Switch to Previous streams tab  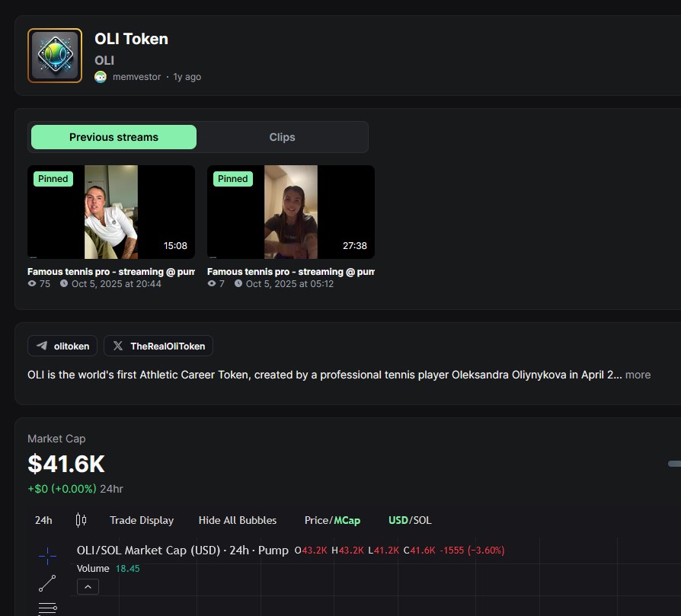click(113, 137)
